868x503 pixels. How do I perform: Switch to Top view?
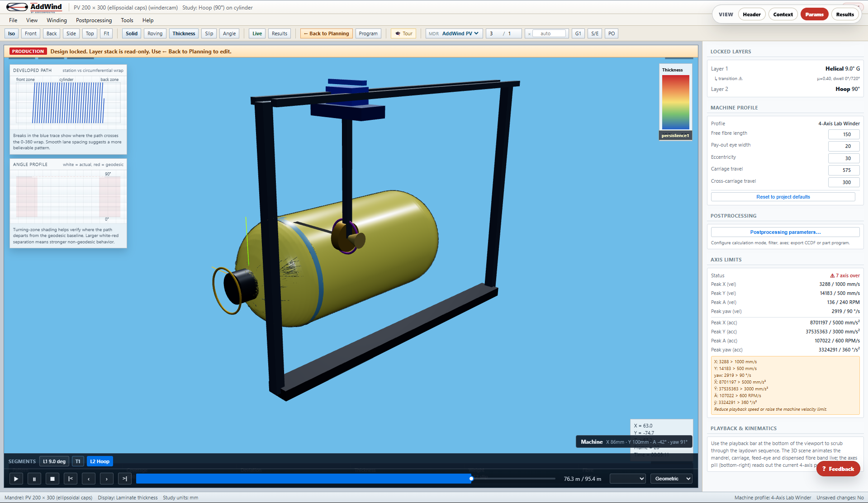coord(90,33)
